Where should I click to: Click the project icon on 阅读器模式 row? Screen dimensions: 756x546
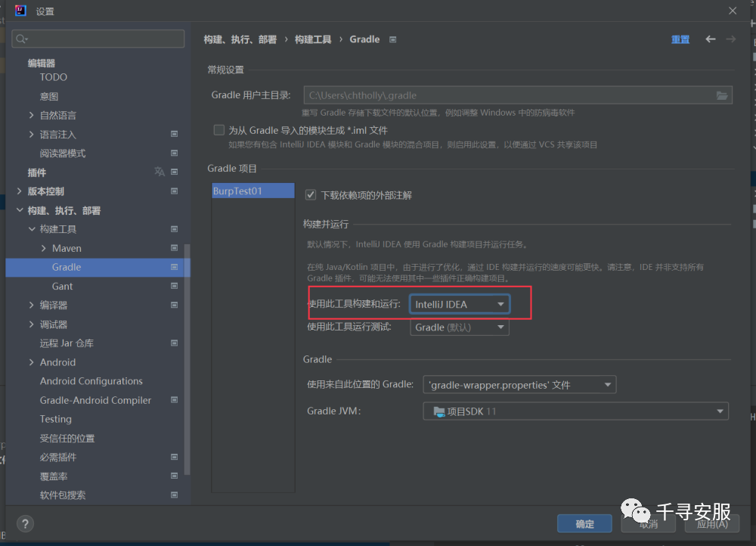175,153
